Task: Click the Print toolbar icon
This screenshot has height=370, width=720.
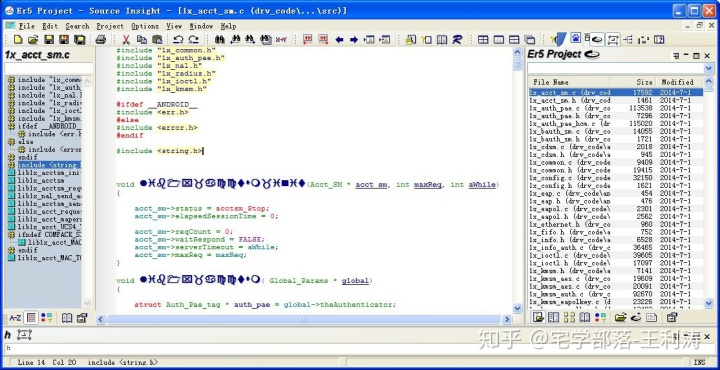Action: pyautogui.click(x=101, y=39)
